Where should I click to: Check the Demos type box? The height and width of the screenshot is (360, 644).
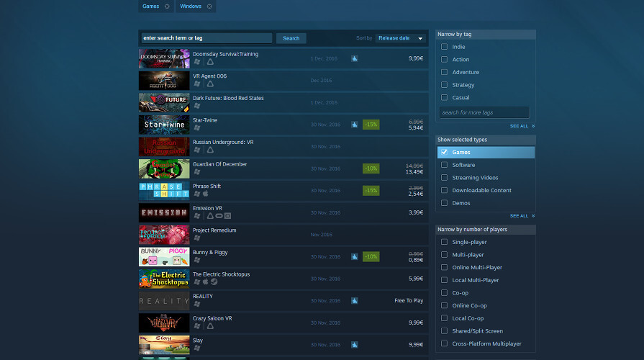pyautogui.click(x=445, y=203)
